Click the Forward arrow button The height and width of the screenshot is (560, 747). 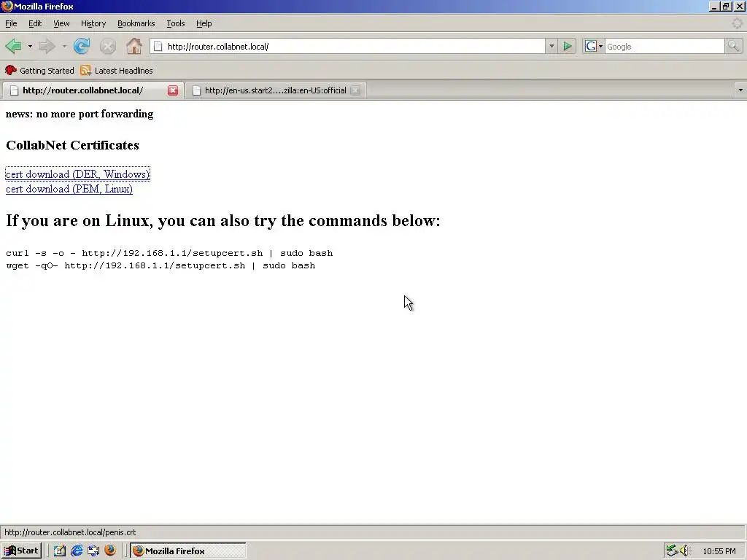coord(47,46)
